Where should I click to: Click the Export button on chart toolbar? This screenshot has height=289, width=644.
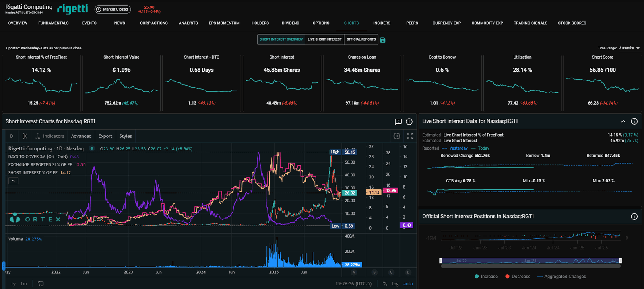[x=105, y=136]
